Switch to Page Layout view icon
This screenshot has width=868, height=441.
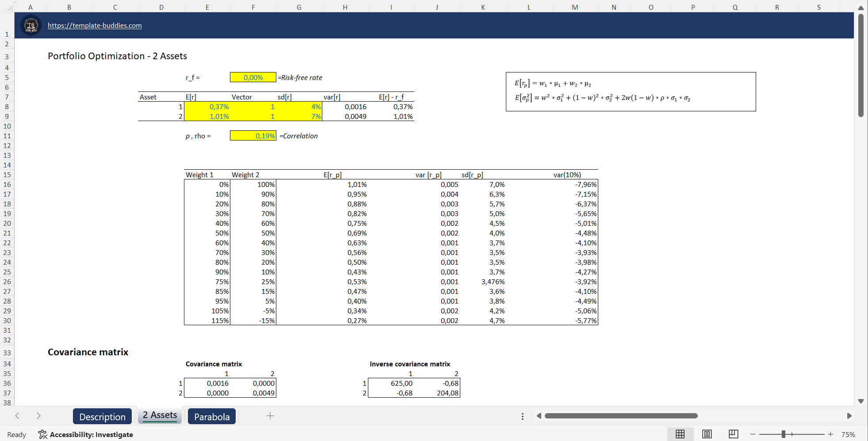(707, 434)
